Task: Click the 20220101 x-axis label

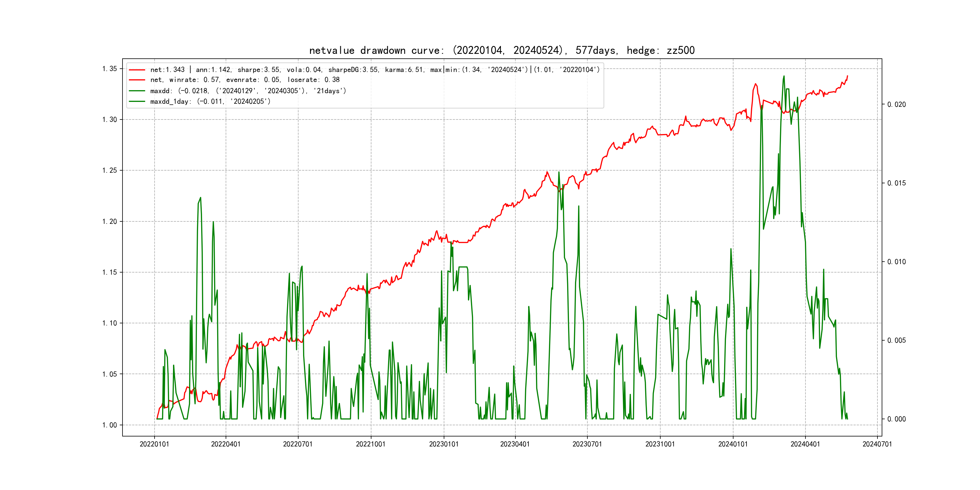Action: click(x=154, y=444)
